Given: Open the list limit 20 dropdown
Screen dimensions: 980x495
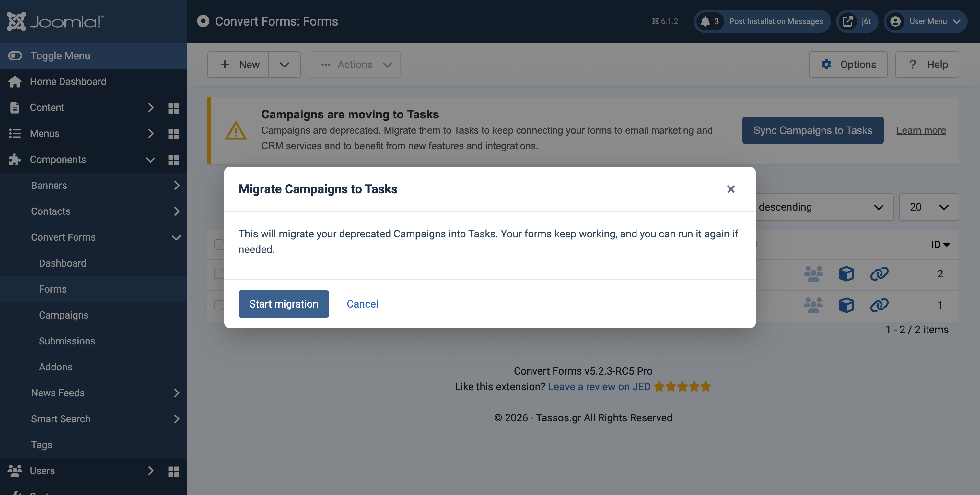Looking at the screenshot, I should [x=929, y=207].
